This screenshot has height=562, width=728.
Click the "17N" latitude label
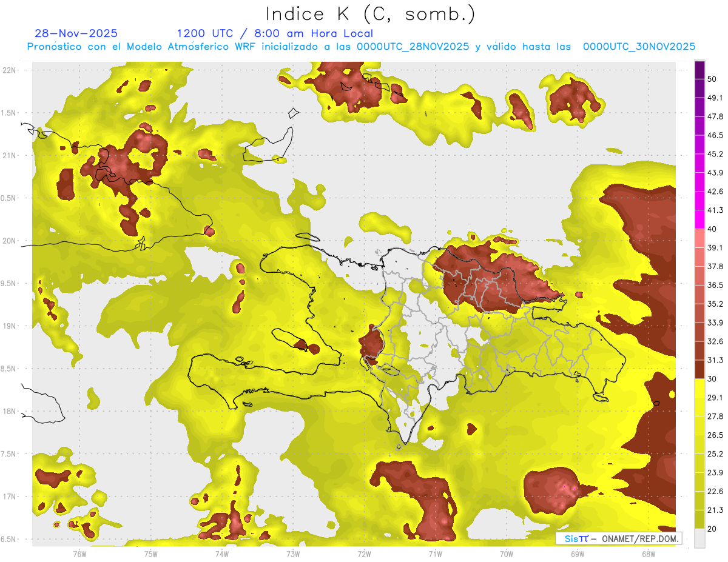(x=9, y=497)
